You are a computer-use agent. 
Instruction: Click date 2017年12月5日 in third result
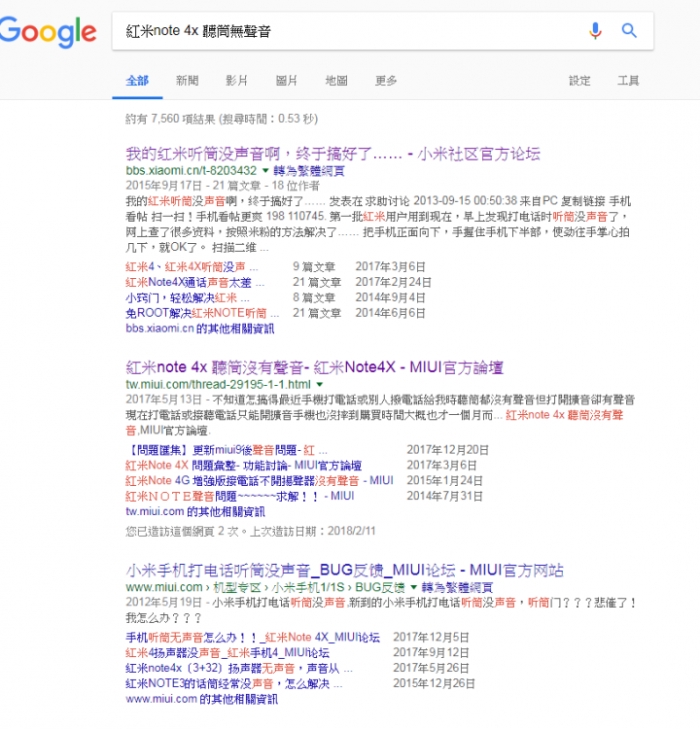click(x=431, y=638)
